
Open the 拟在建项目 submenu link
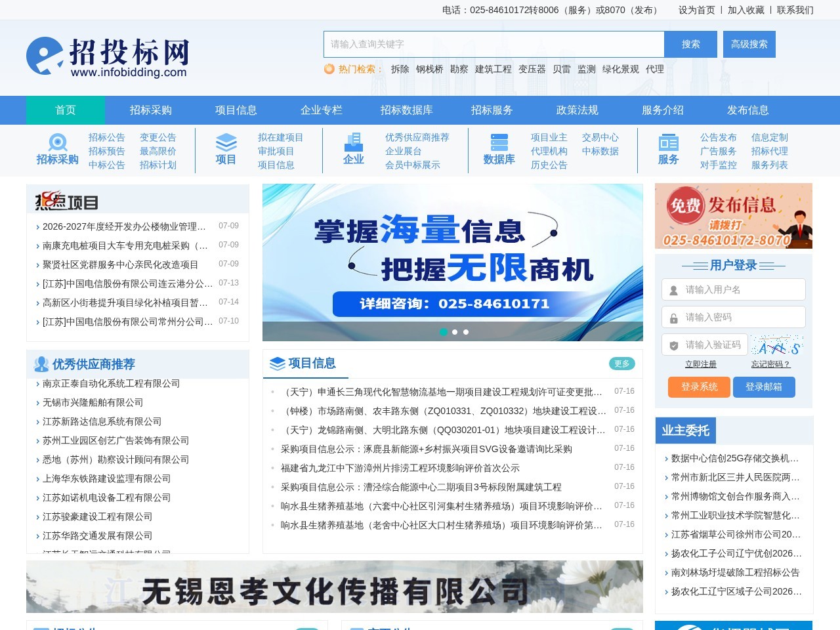coord(281,137)
